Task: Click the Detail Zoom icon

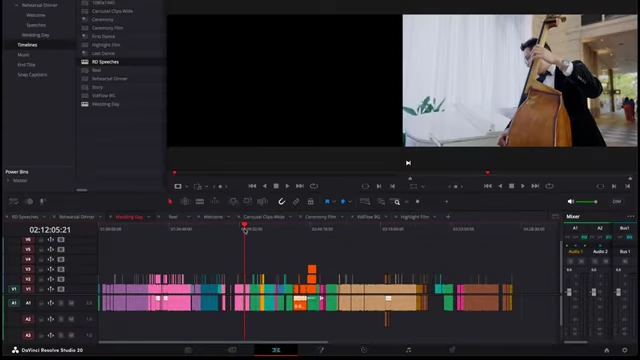Action: coord(381,201)
